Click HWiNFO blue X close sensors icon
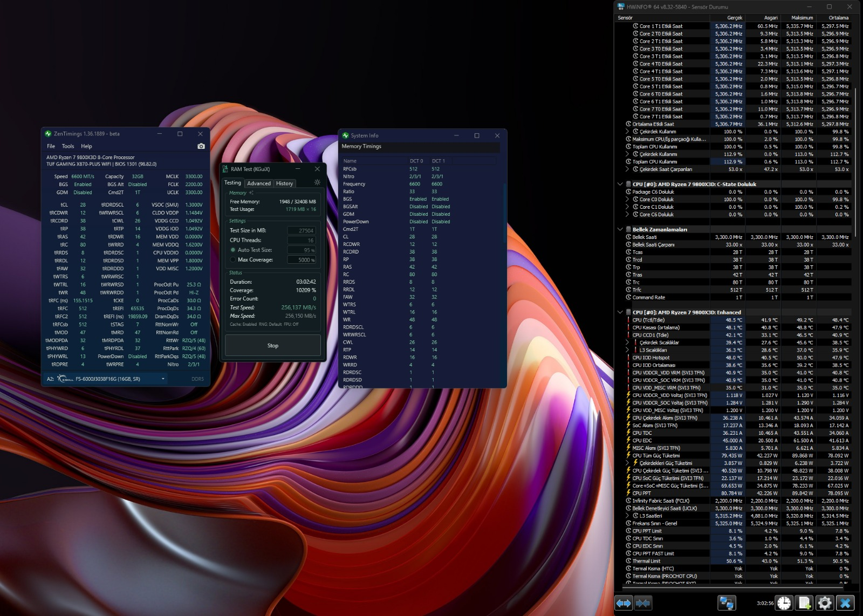Viewport: 863px width, 616px height. tap(845, 603)
